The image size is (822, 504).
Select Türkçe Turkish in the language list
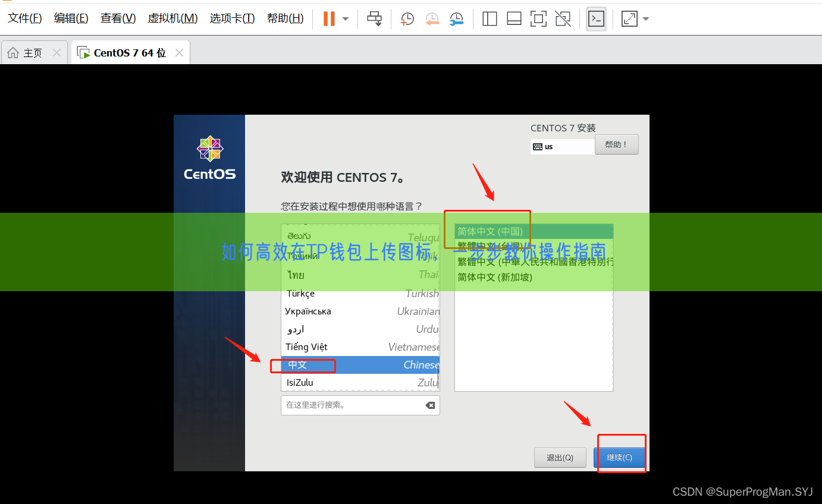360,294
